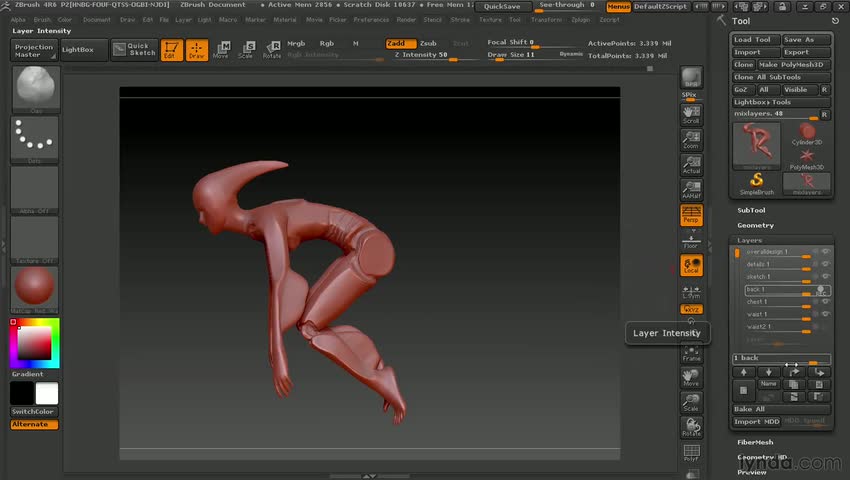
Task: Expand the SubTool palette section
Action: pyautogui.click(x=751, y=210)
